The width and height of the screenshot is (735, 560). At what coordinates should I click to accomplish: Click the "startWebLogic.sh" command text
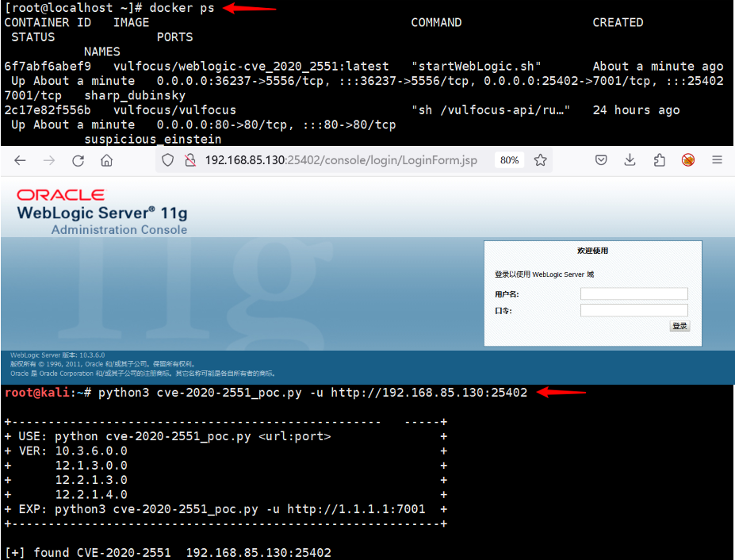477,67
